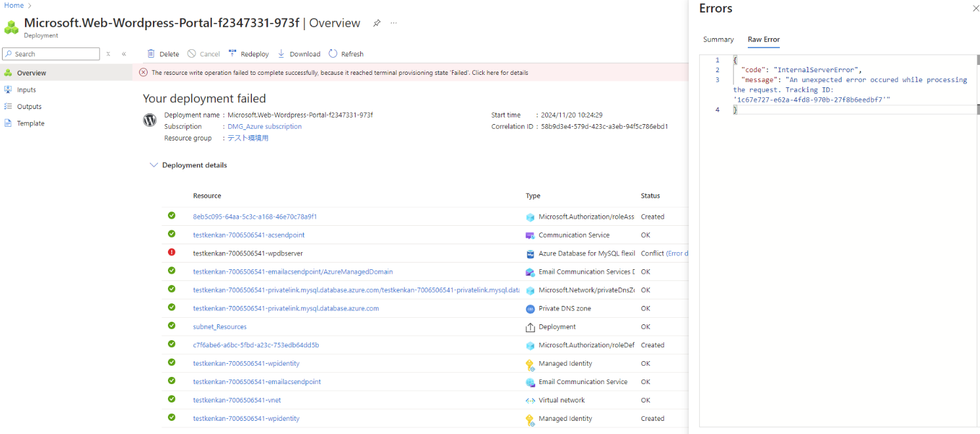The height and width of the screenshot is (434, 980).
Task: Click the deployment cubes icon in header
Action: pos(11,28)
